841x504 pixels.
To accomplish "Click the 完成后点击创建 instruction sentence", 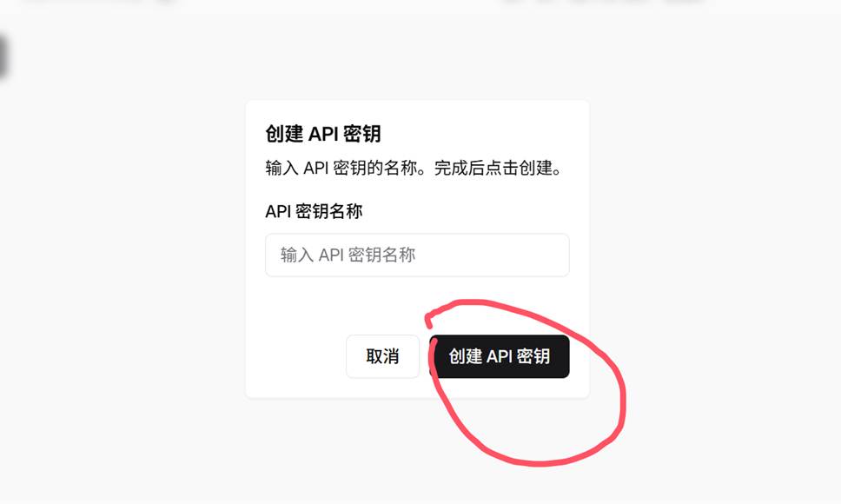I will point(498,169).
